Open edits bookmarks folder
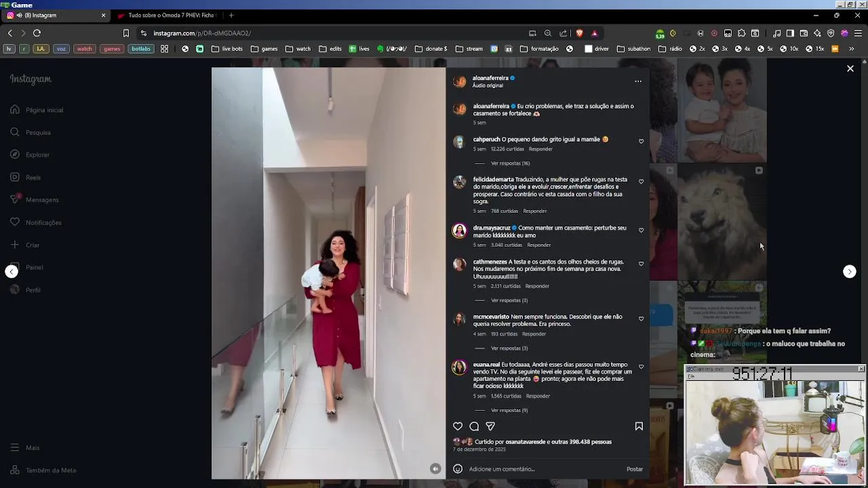Image resolution: width=868 pixels, height=488 pixels. (330, 49)
